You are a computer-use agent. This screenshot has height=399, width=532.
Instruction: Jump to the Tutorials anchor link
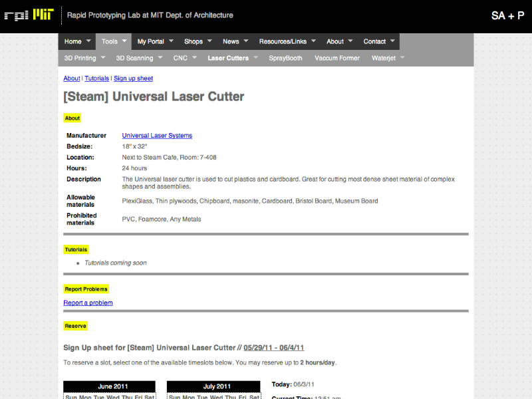click(x=97, y=78)
